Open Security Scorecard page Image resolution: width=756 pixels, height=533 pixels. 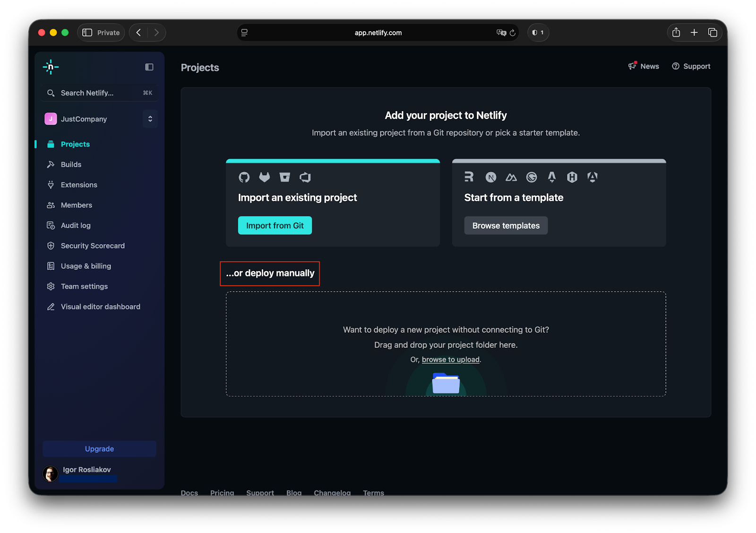93,246
